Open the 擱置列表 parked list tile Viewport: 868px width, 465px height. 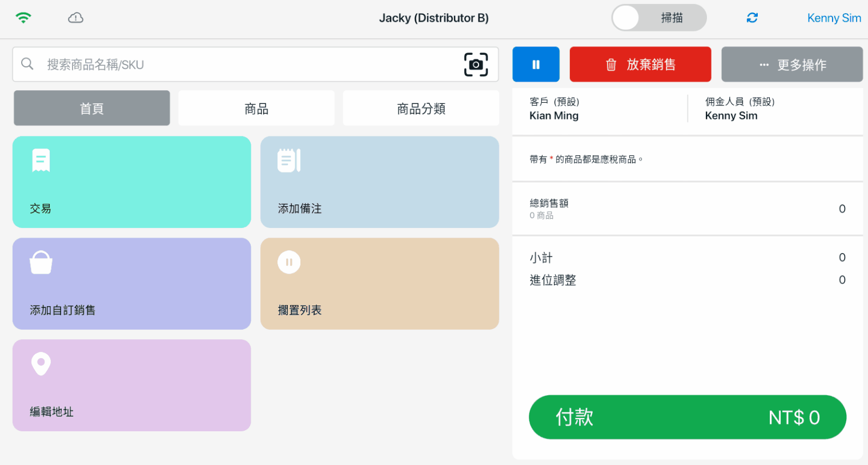(379, 283)
